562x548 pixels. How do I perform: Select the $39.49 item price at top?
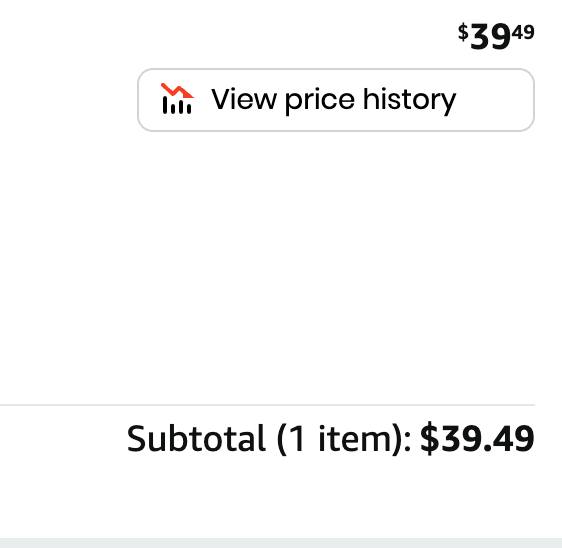click(x=496, y=36)
